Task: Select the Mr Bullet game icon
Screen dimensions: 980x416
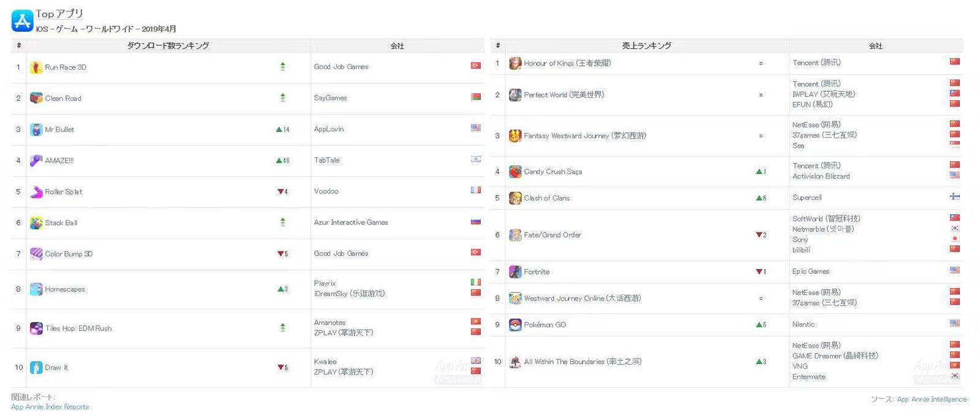Action: (x=36, y=130)
